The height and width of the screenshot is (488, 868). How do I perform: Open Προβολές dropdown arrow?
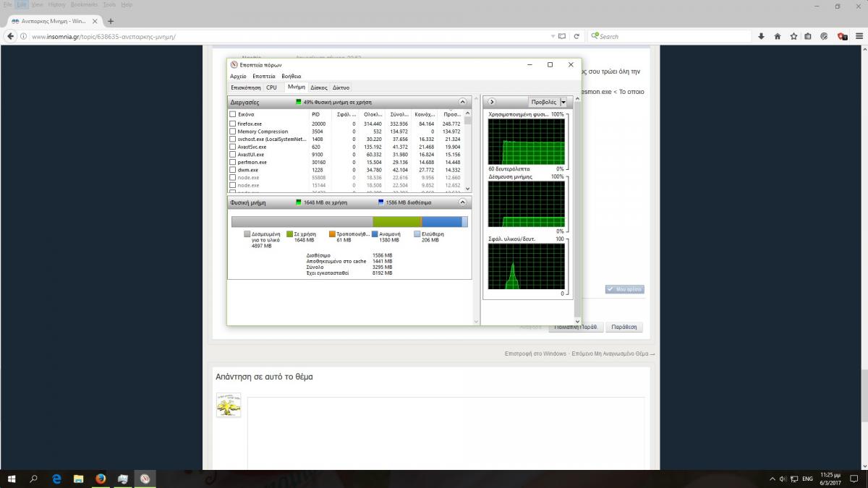(563, 102)
